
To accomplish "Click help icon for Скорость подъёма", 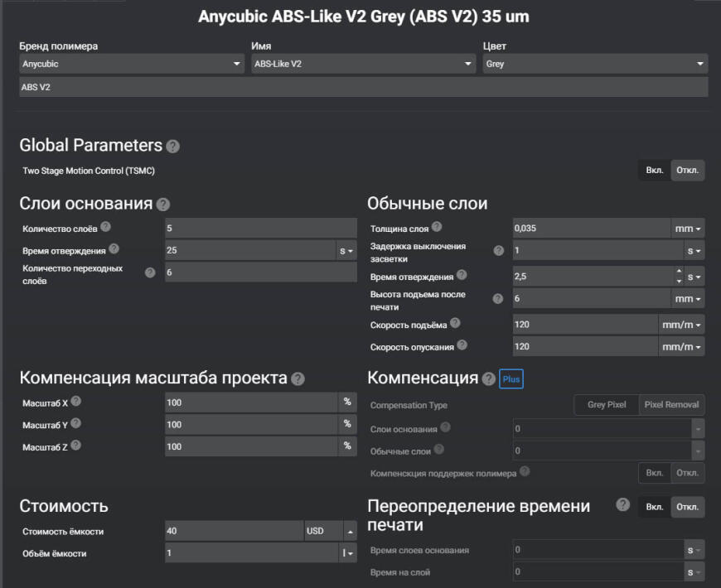I will click(x=455, y=323).
